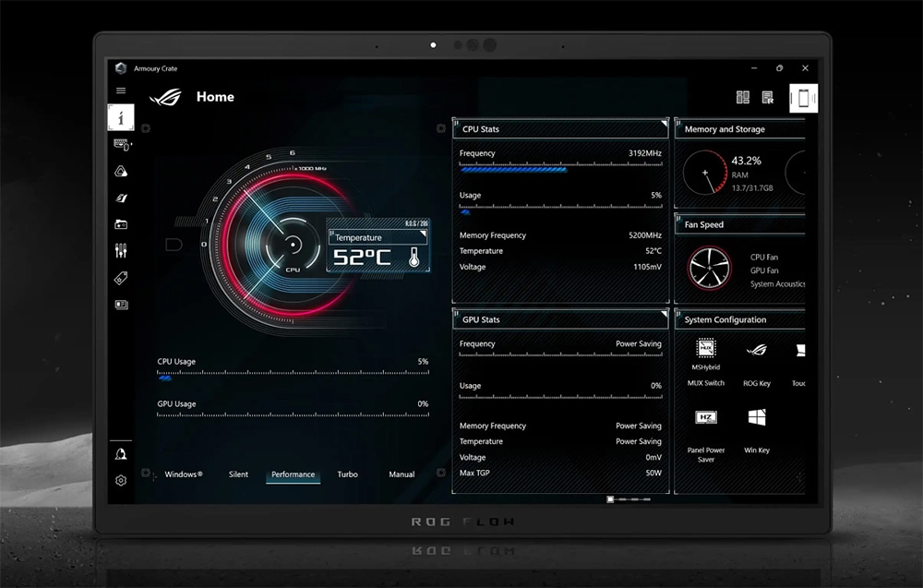Screen dimensions: 923x588
Task: Click the GPU Usage progress bar
Action: [x=293, y=414]
